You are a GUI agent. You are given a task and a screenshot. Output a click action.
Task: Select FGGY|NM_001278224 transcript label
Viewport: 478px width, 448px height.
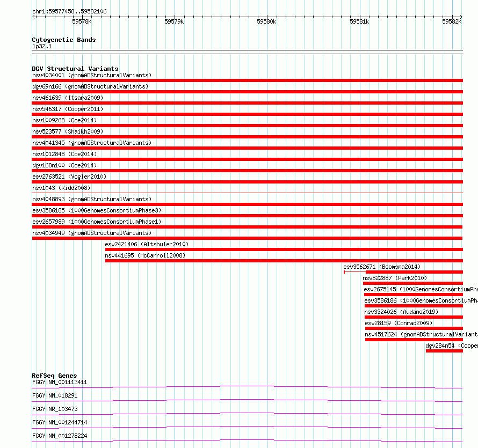click(x=60, y=436)
